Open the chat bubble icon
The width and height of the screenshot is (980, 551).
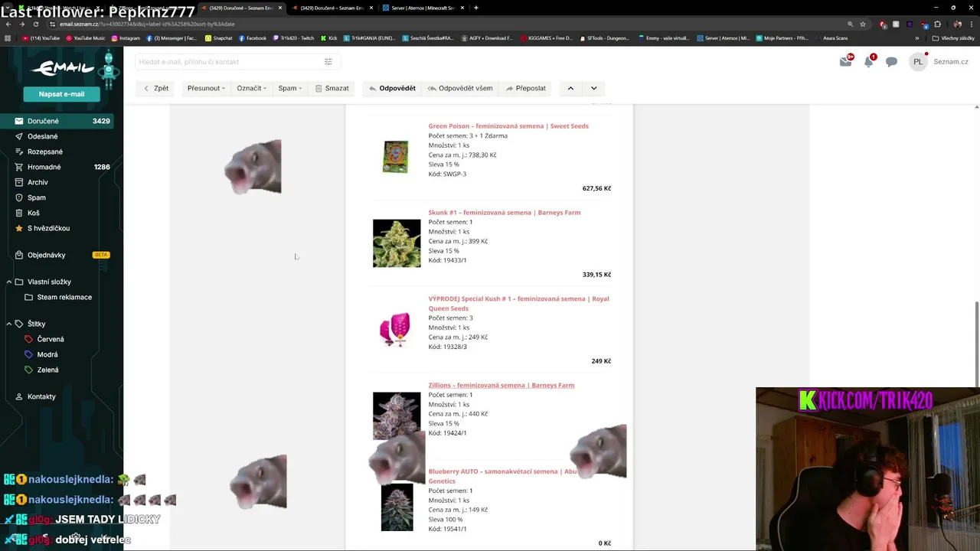pyautogui.click(x=892, y=62)
